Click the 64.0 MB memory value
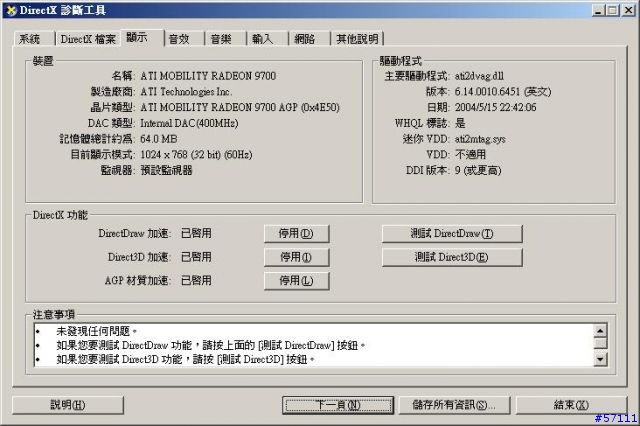This screenshot has height=426, width=640. 159,139
